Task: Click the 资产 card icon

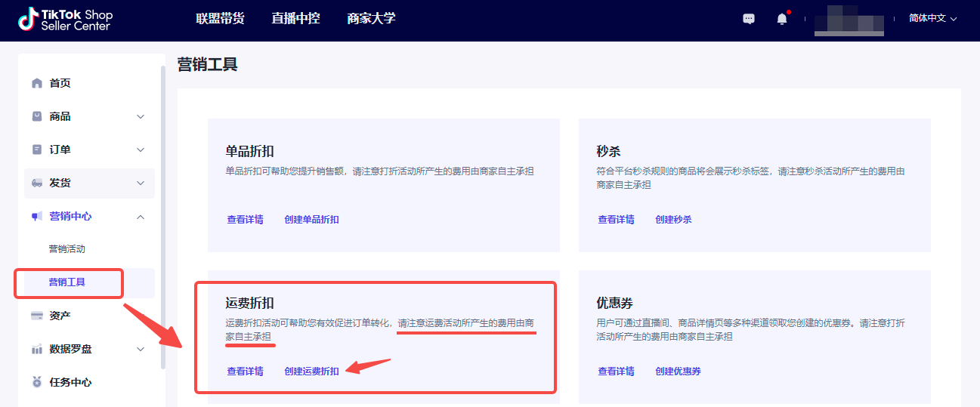Action: point(37,316)
